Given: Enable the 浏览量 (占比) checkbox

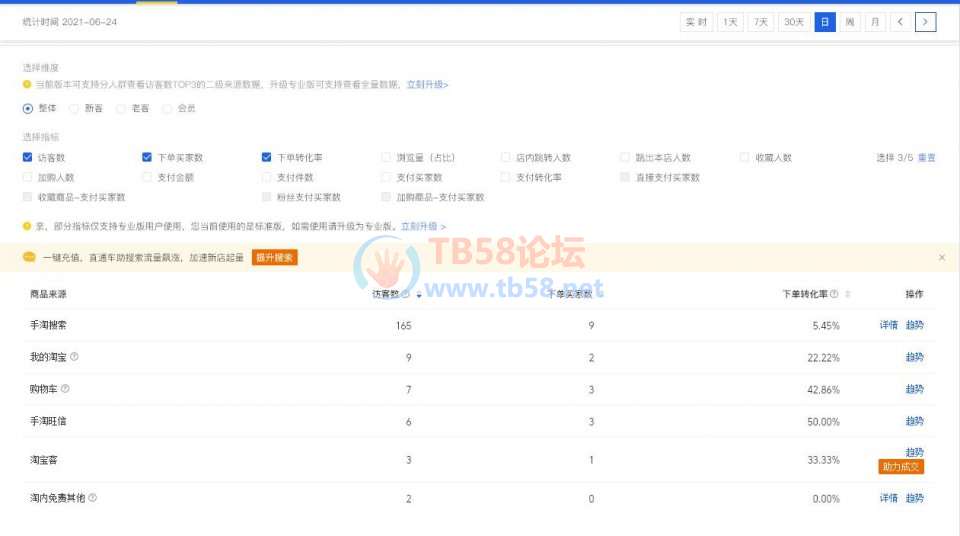Looking at the screenshot, I should (387, 157).
